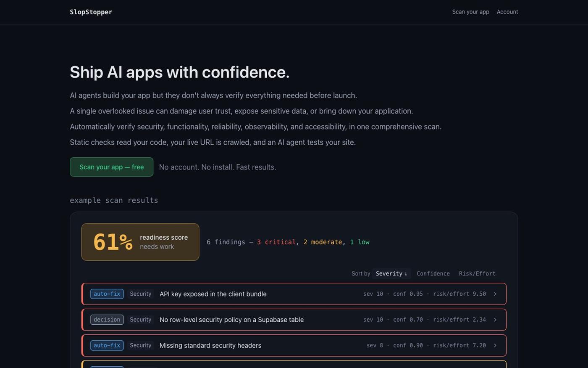Click the '3 critical' count text
This screenshot has width=588, height=368.
click(x=276, y=242)
